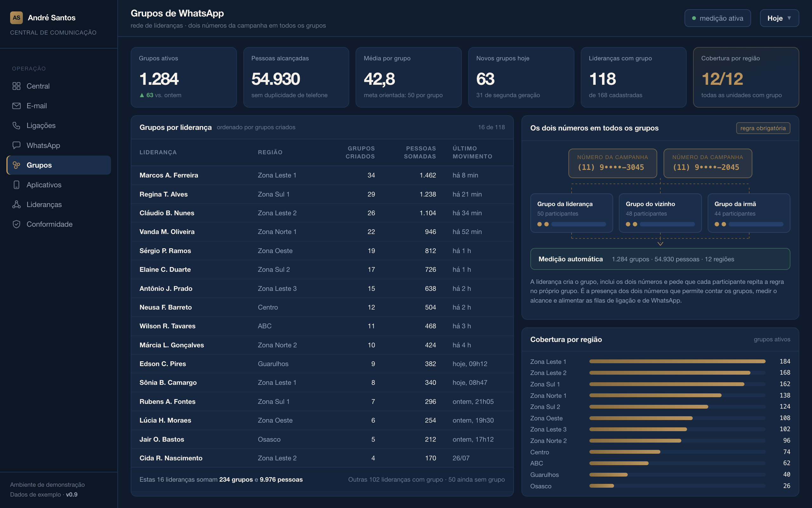Click the Grupos icon in sidebar
This screenshot has height=508, width=812.
click(x=16, y=165)
